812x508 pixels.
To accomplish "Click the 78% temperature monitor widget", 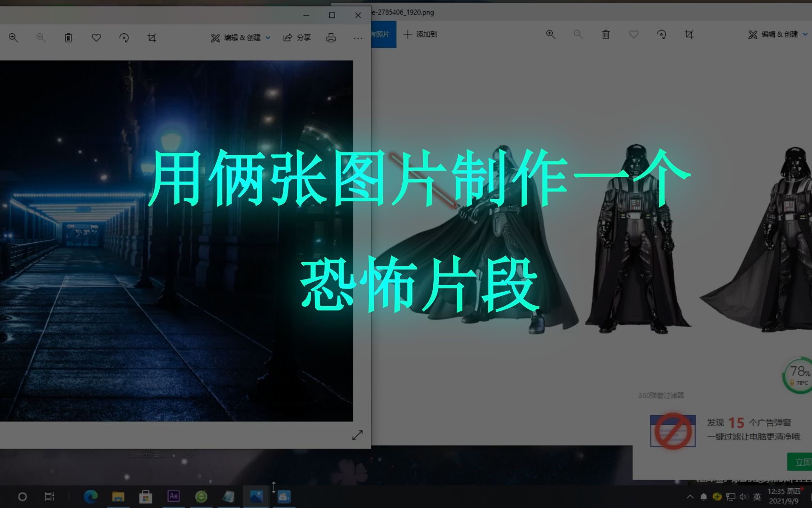I will pyautogui.click(x=798, y=375).
